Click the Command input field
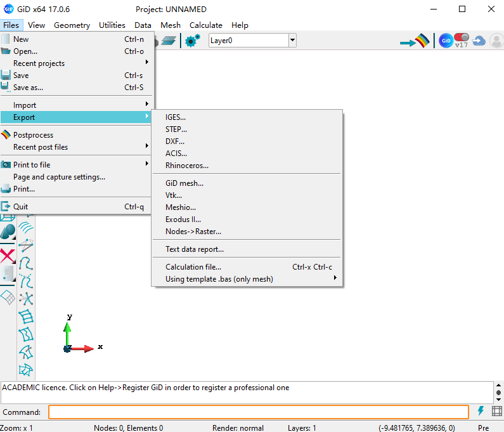This screenshot has width=504, height=432. click(259, 412)
